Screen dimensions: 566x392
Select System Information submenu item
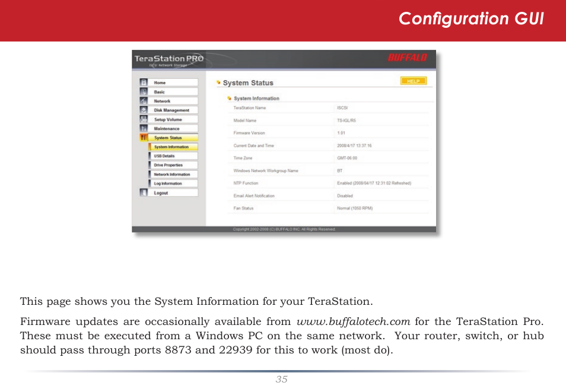point(173,147)
